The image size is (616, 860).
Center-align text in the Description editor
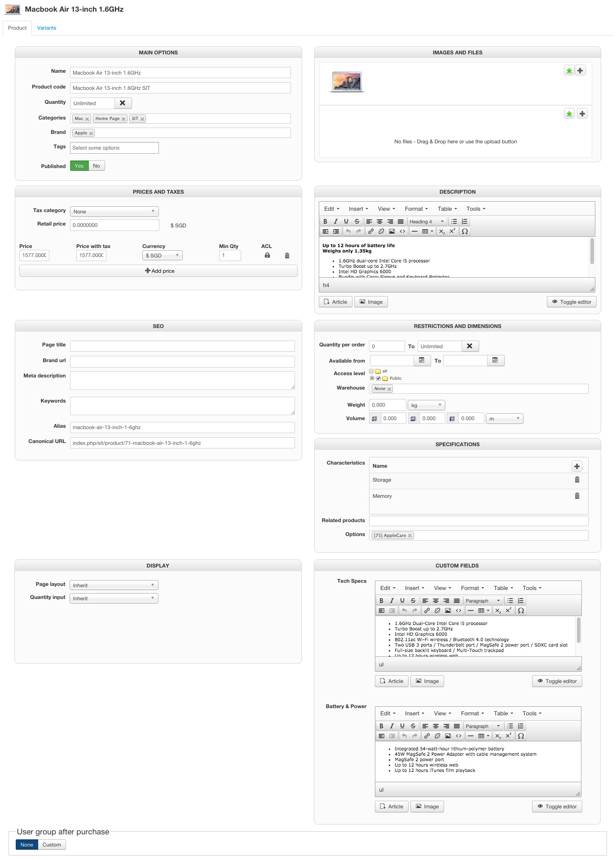tap(379, 222)
